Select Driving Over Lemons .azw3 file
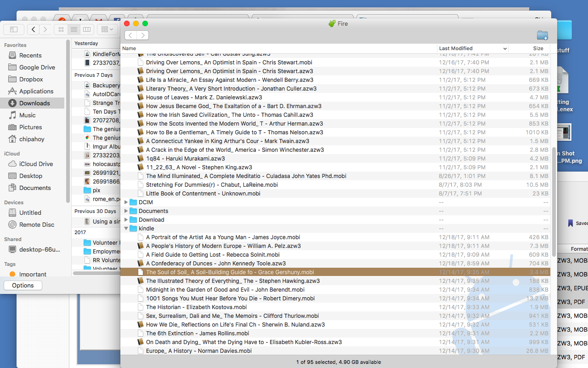Screen dimensions: 588x368 [x=230, y=71]
